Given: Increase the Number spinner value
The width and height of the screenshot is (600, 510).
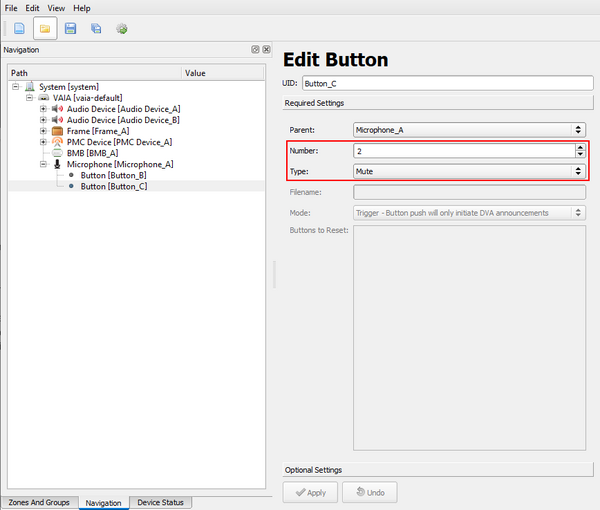Looking at the screenshot, I should pos(580,147).
